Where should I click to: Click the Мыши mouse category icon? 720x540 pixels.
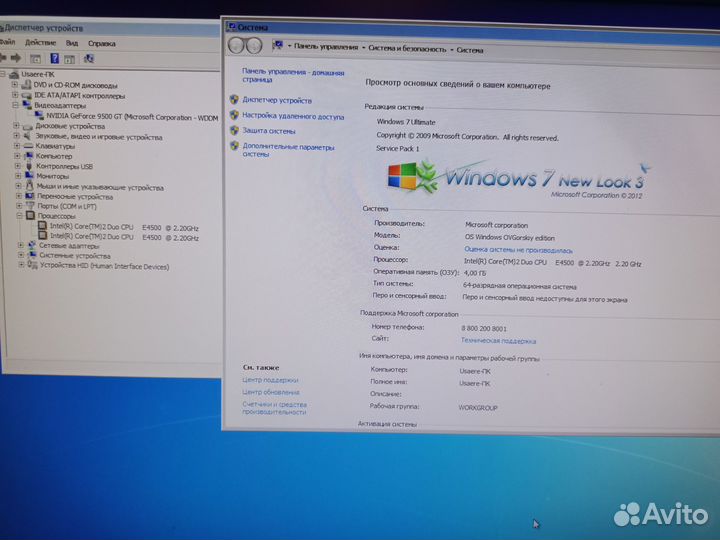click(29, 186)
